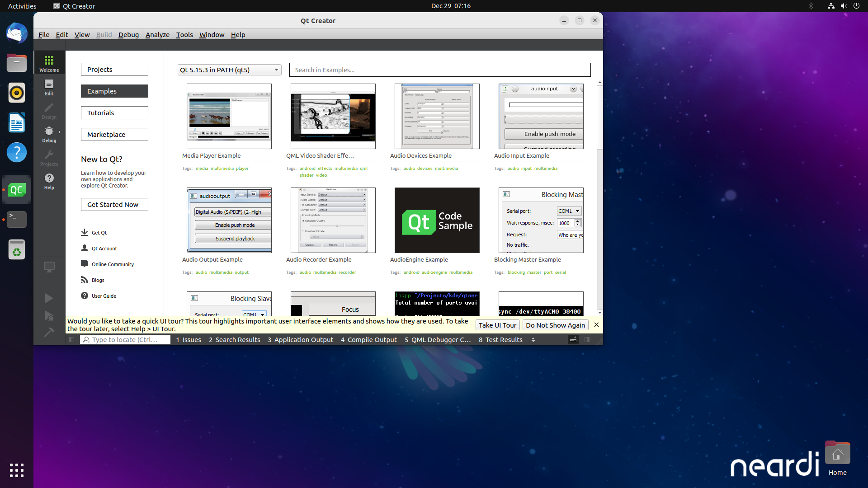Open the Analyze menu
Image resolution: width=868 pixels, height=488 pixels.
[157, 34]
